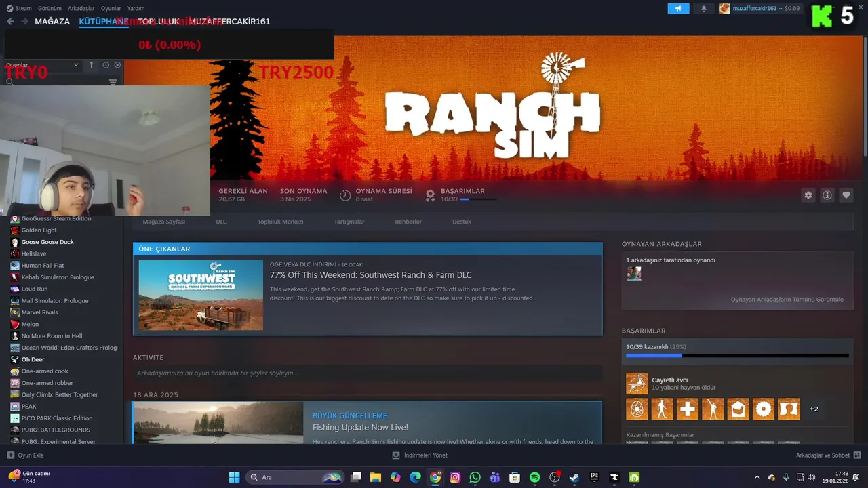
Task: Select the raised-arm person achievement icon
Action: [713, 409]
